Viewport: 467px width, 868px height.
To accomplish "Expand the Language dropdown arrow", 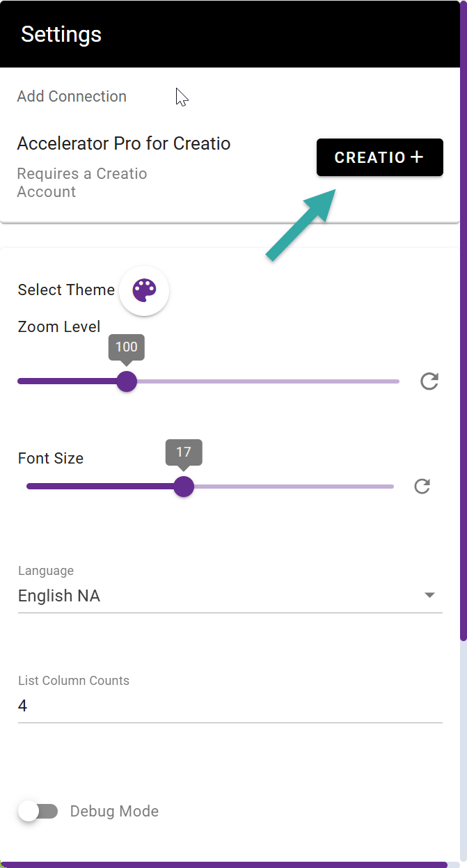I will (429, 595).
